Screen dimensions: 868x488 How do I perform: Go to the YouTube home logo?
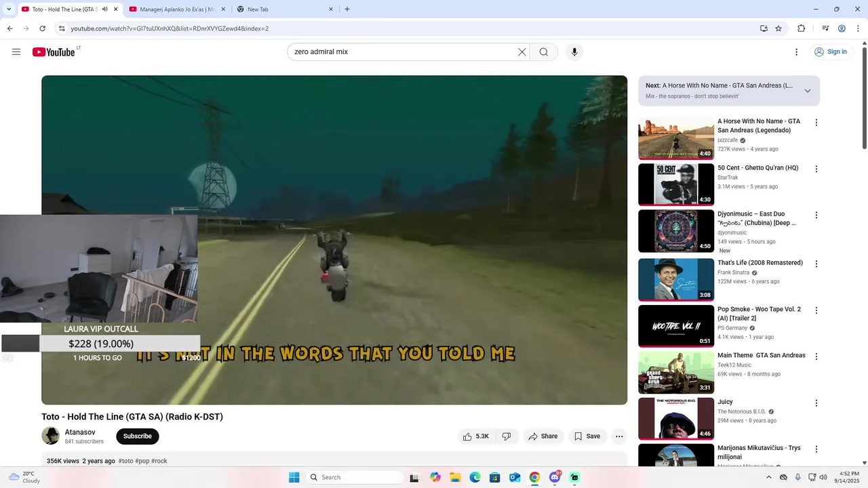(x=54, y=52)
